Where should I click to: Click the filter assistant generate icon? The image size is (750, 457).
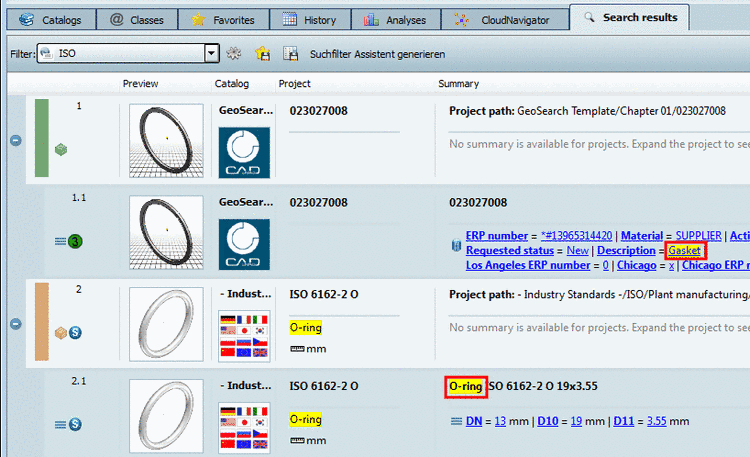290,53
